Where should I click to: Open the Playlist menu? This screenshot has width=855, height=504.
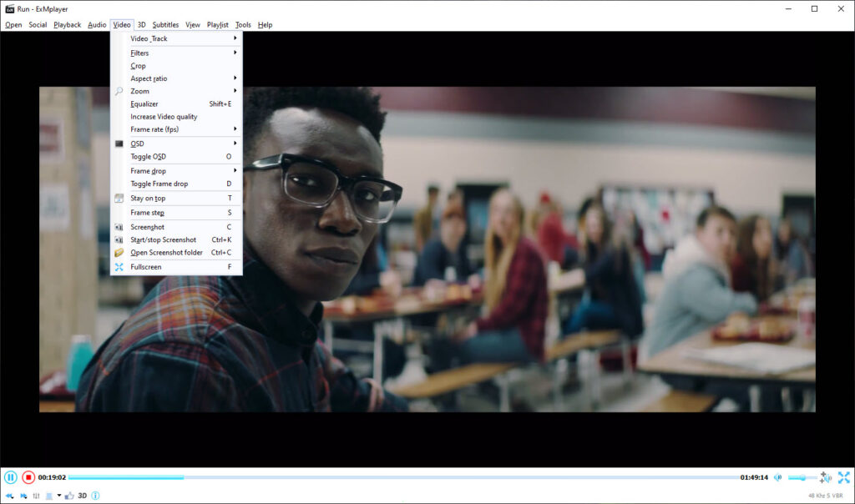click(x=218, y=24)
